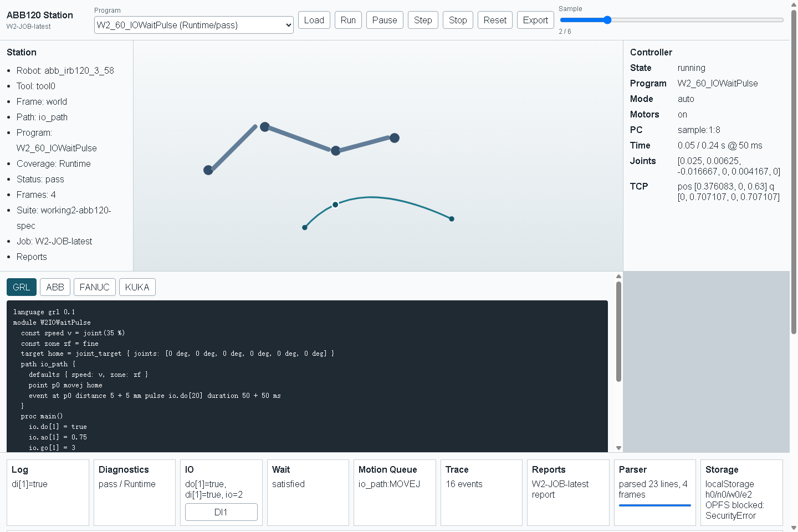Click the Run button

[348, 20]
